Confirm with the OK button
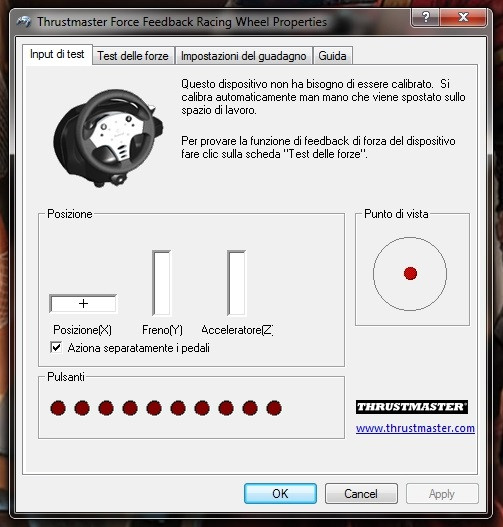Screen dimensions: 503x527 [280, 493]
